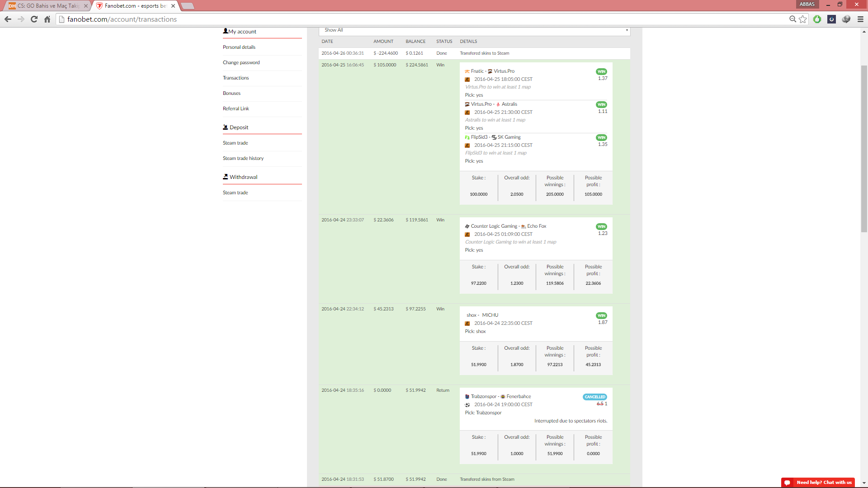
Task: Click the BALANCE column header
Action: point(415,42)
